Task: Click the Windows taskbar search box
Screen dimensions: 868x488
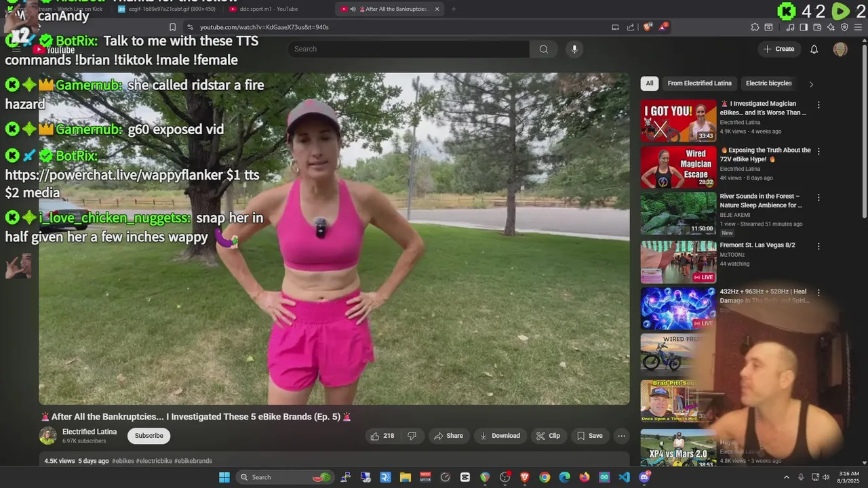Action: pos(285,477)
